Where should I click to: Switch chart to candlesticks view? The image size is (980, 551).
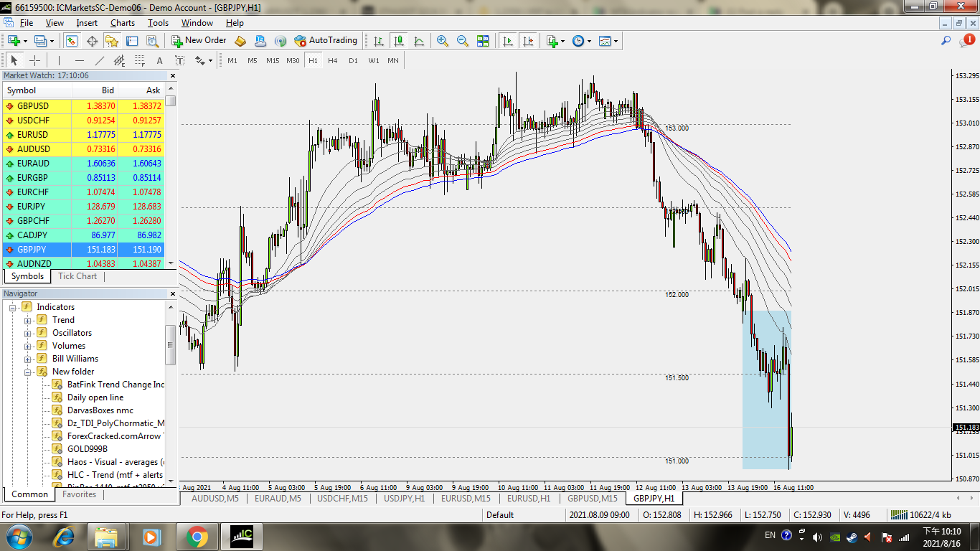[x=398, y=41]
